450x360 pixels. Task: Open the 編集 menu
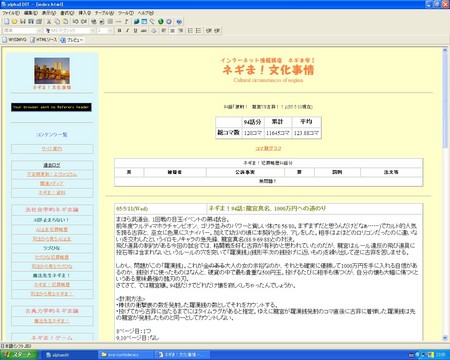tap(31, 13)
